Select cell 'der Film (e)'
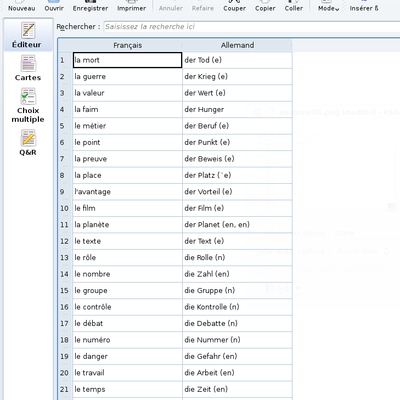Screen dimensions: 400x400 pyautogui.click(x=237, y=208)
